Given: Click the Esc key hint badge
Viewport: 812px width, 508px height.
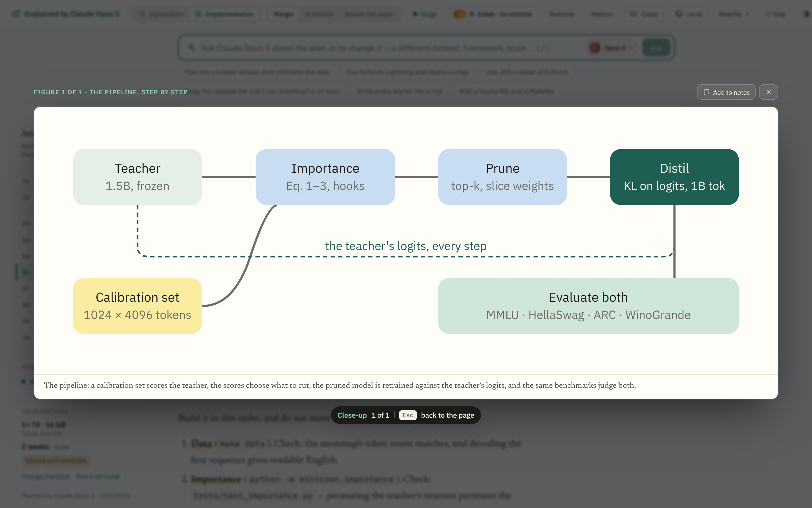Looking at the screenshot, I should tap(408, 415).
